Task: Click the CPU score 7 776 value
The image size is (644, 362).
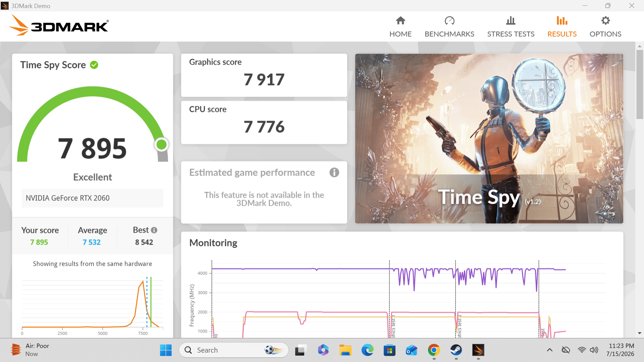Action: click(x=264, y=127)
